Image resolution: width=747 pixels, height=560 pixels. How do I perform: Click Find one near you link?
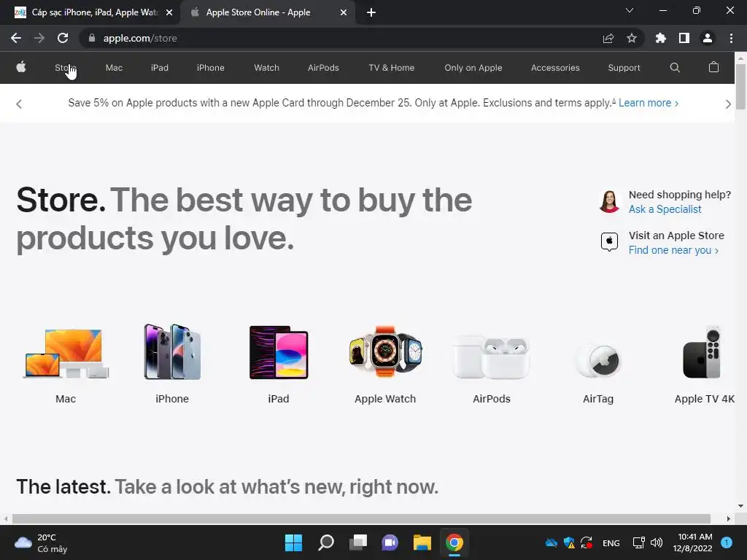pyautogui.click(x=673, y=250)
